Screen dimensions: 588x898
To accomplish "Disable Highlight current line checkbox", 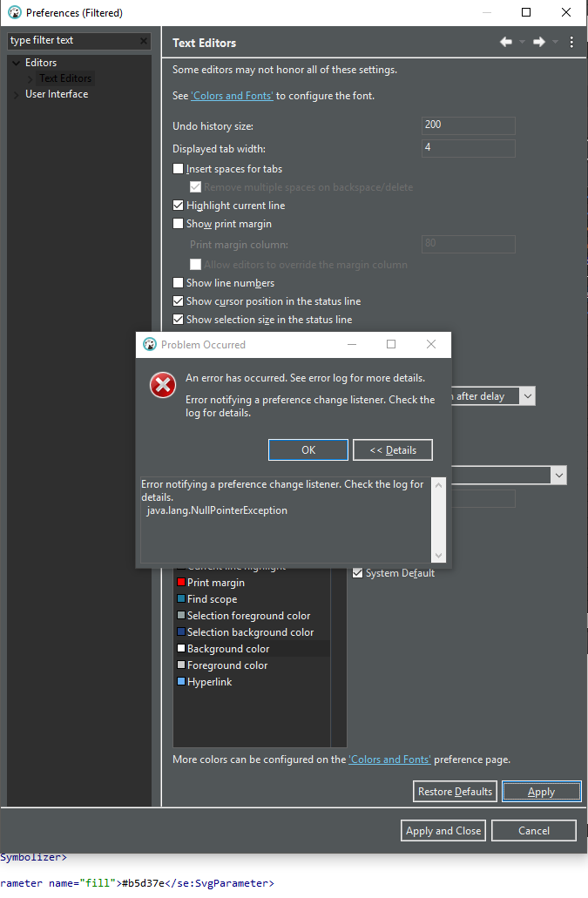I will coord(178,206).
